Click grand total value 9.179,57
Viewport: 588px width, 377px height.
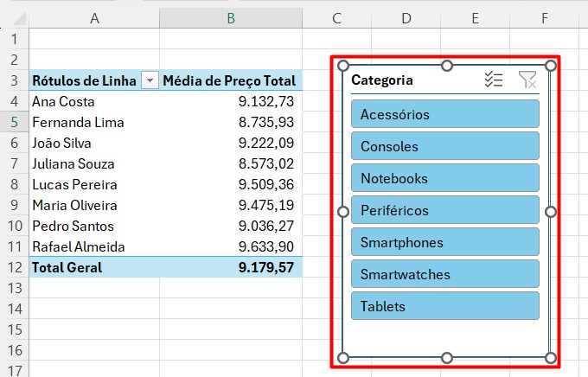[231, 267]
